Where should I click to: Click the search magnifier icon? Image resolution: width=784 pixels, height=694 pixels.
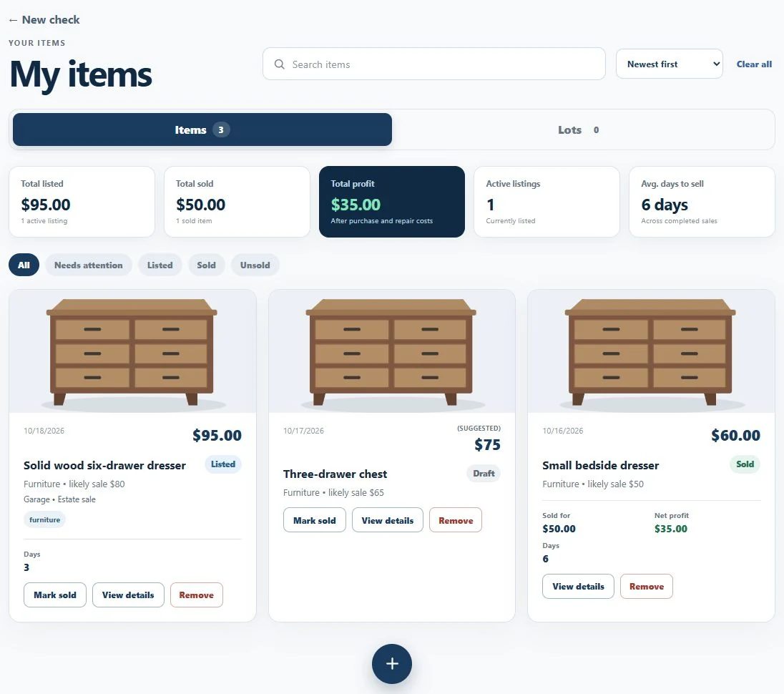pyautogui.click(x=280, y=64)
